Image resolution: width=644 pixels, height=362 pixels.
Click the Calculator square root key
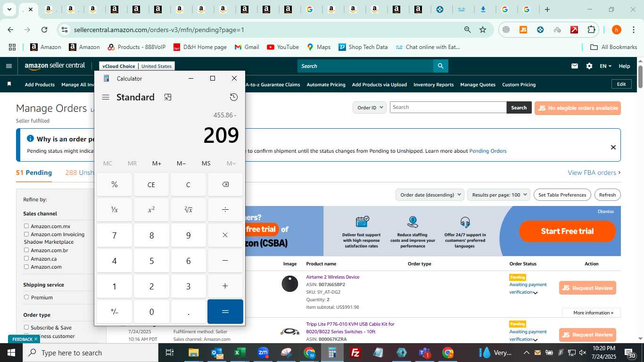tap(188, 210)
